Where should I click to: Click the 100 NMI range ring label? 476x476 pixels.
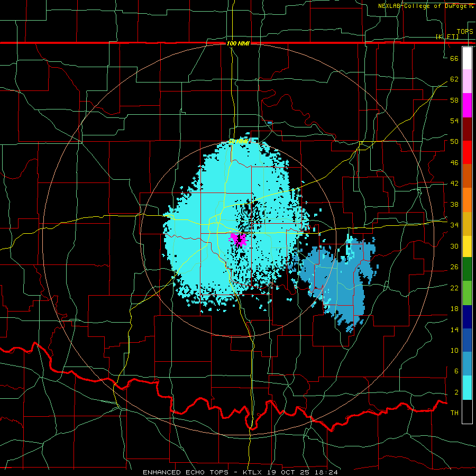click(x=238, y=43)
